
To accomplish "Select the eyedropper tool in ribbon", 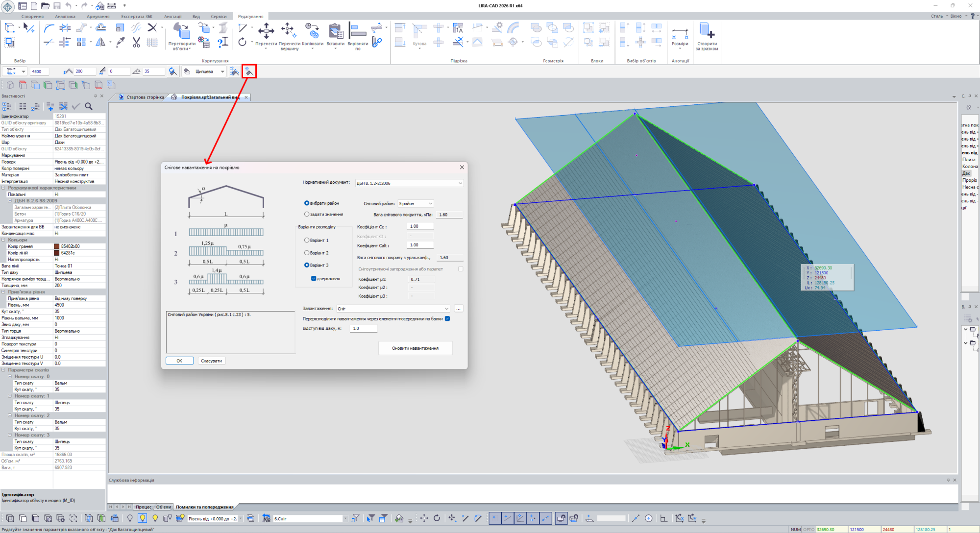I will [x=121, y=42].
